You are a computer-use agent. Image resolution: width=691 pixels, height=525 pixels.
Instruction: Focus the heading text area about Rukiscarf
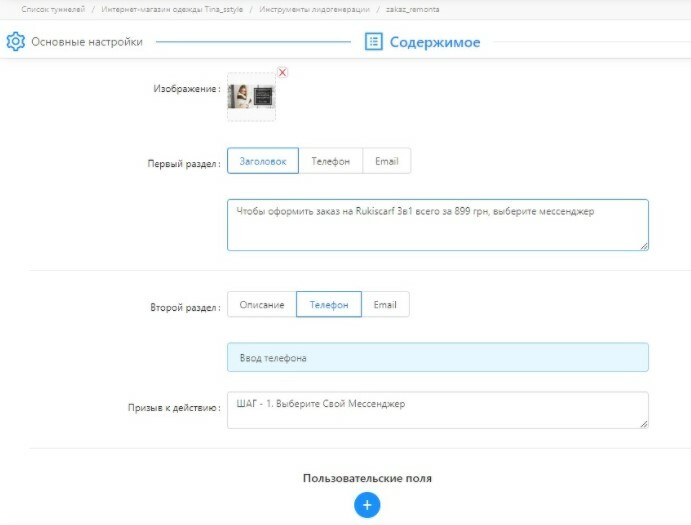click(x=437, y=225)
